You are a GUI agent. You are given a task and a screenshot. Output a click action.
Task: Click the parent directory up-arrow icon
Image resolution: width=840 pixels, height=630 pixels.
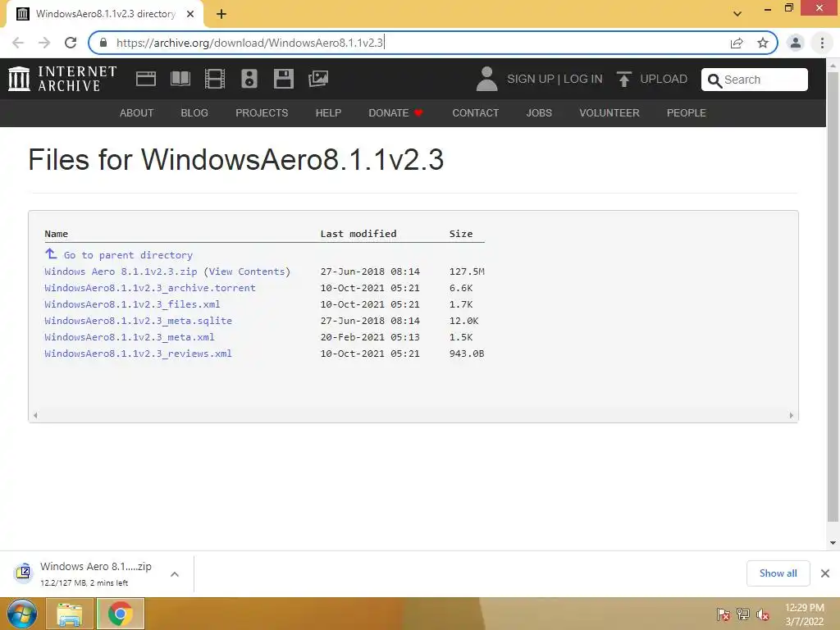click(51, 253)
